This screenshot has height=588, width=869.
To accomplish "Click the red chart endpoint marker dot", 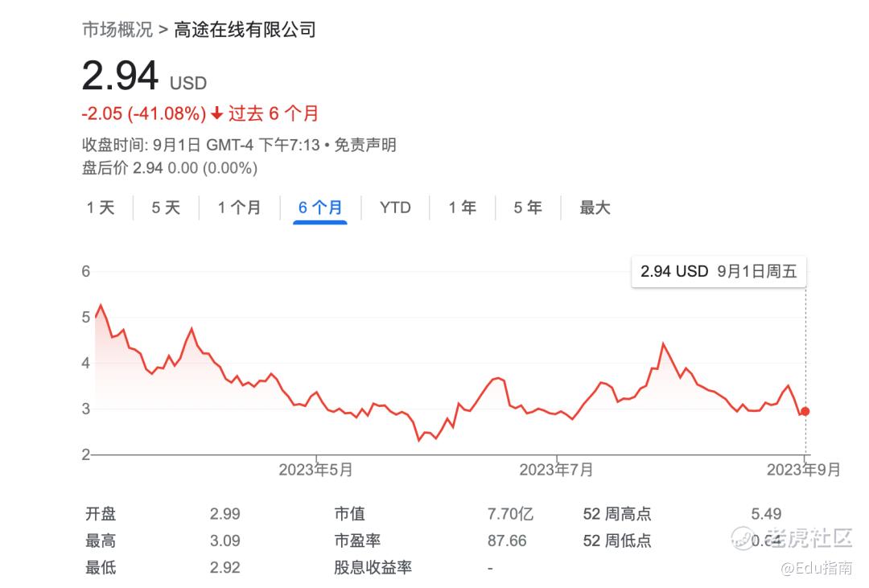I will pos(805,411).
